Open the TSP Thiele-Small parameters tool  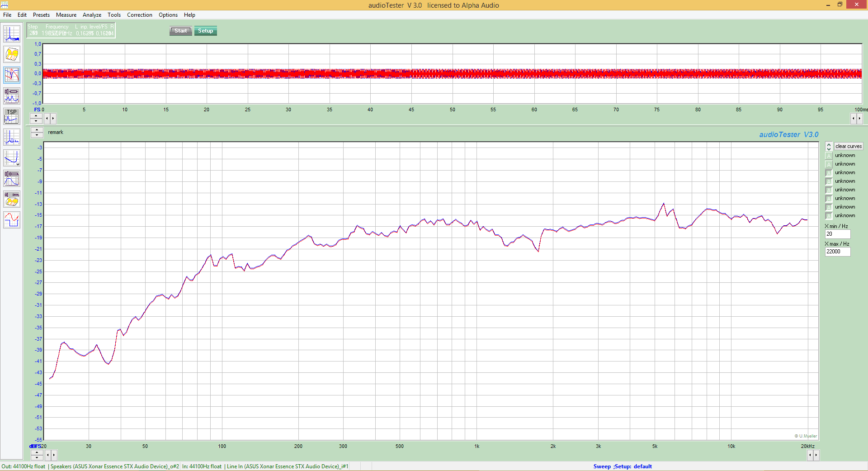pyautogui.click(x=12, y=117)
